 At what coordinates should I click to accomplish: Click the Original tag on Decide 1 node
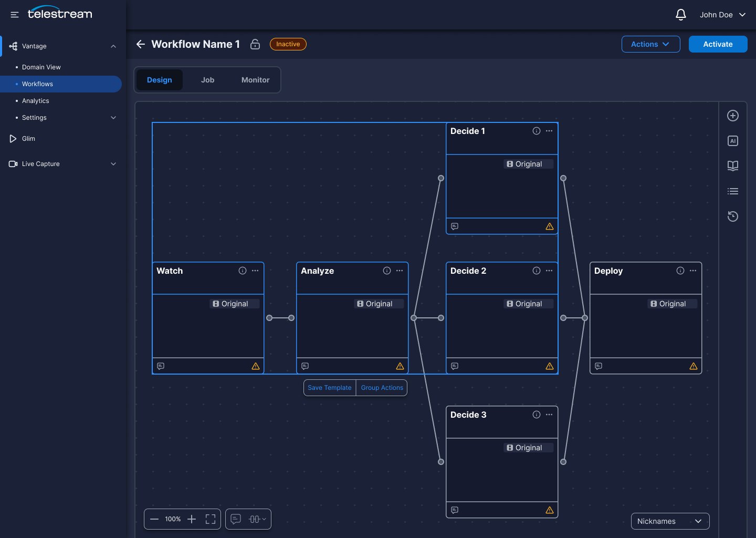pos(529,164)
